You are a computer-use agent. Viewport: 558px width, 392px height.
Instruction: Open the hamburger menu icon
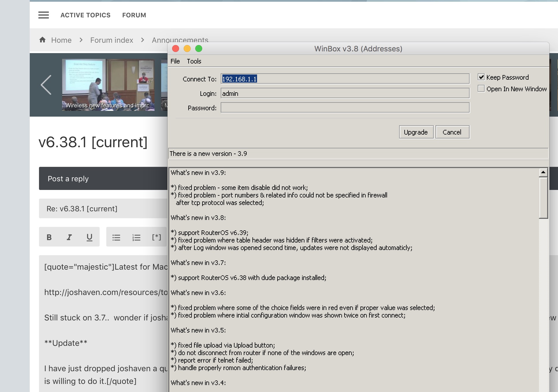[x=44, y=15]
